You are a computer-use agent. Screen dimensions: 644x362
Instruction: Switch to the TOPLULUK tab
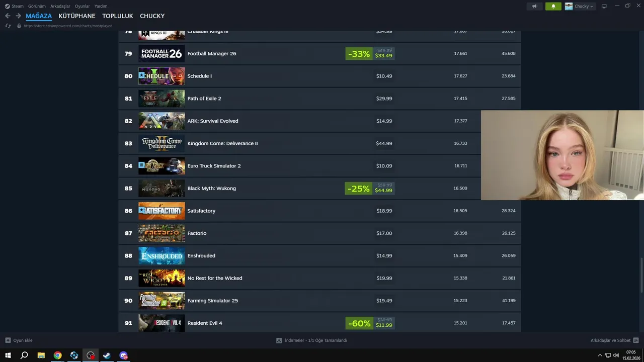118,16
